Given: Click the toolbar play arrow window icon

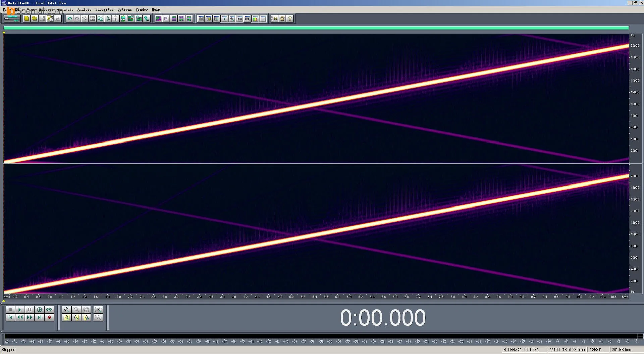Looking at the screenshot, I should 224,19.
